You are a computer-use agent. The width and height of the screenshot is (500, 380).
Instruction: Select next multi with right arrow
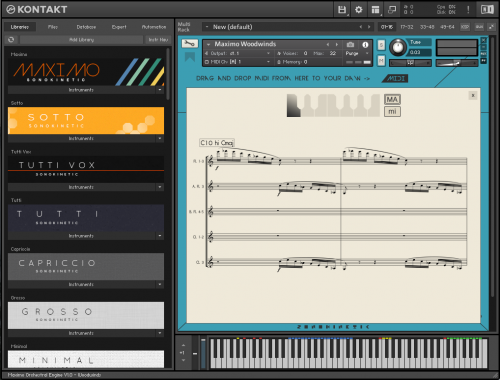(369, 27)
